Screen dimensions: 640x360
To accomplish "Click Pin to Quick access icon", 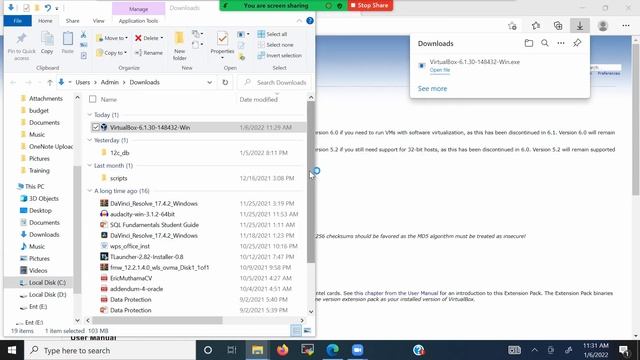I will (x=21, y=39).
